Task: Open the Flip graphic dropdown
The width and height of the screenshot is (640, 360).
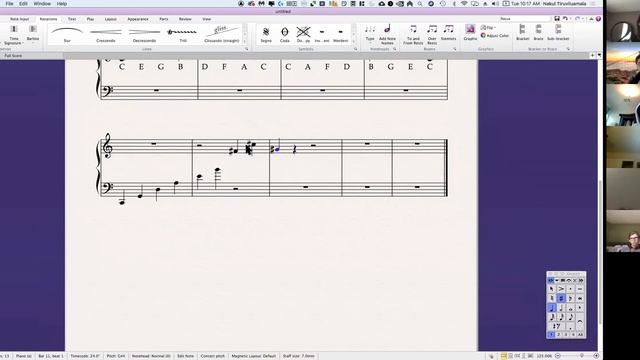Action: click(x=488, y=28)
